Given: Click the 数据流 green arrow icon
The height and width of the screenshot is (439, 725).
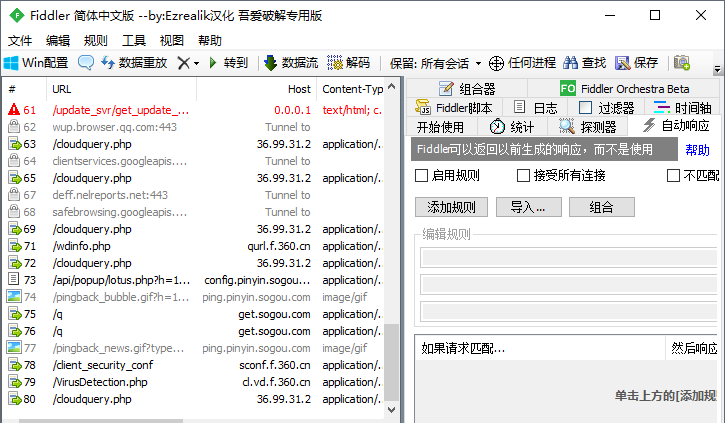Looking at the screenshot, I should [x=270, y=62].
